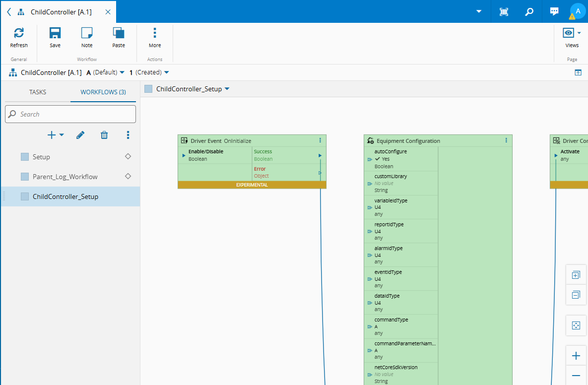This screenshot has height=385, width=588.
Task: Open the add workflow plus dropdown
Action: 55,135
